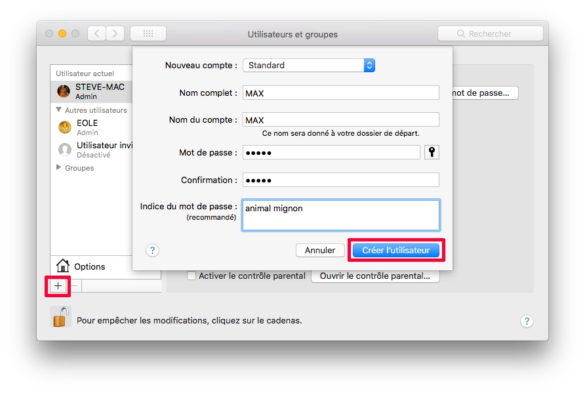Screen dimensions: 585x393
Task: Click into the Confirmation field
Action: [x=341, y=180]
